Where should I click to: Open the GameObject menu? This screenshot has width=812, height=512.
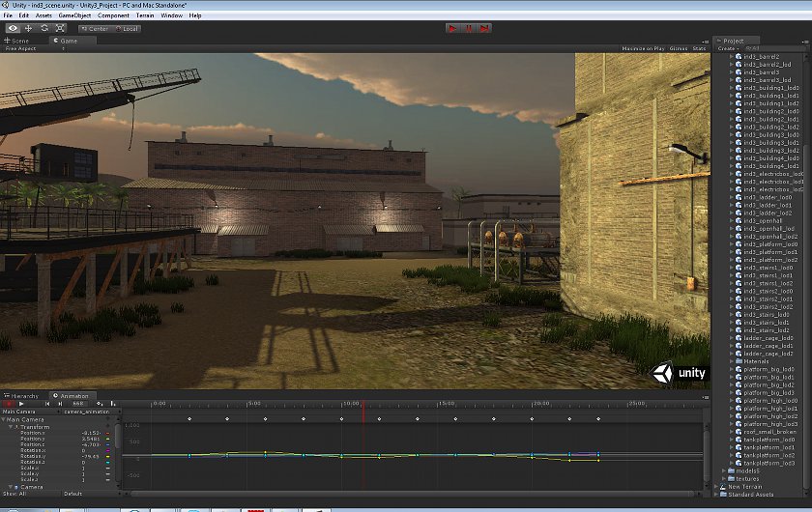74,15
